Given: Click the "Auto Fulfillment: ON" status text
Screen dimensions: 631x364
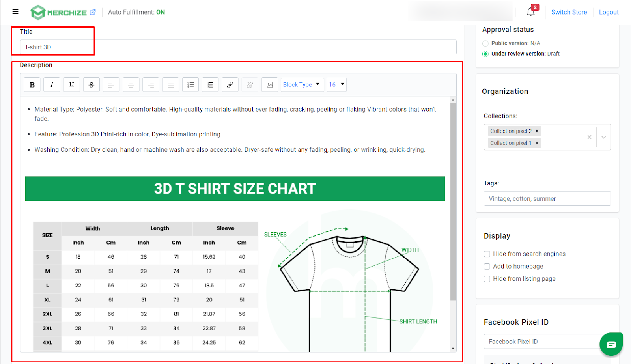Looking at the screenshot, I should [136, 12].
